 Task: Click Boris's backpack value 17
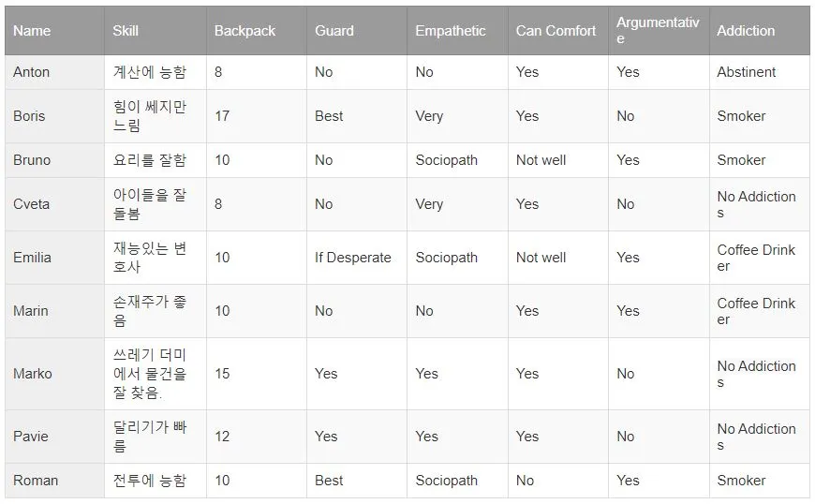pyautogui.click(x=222, y=116)
